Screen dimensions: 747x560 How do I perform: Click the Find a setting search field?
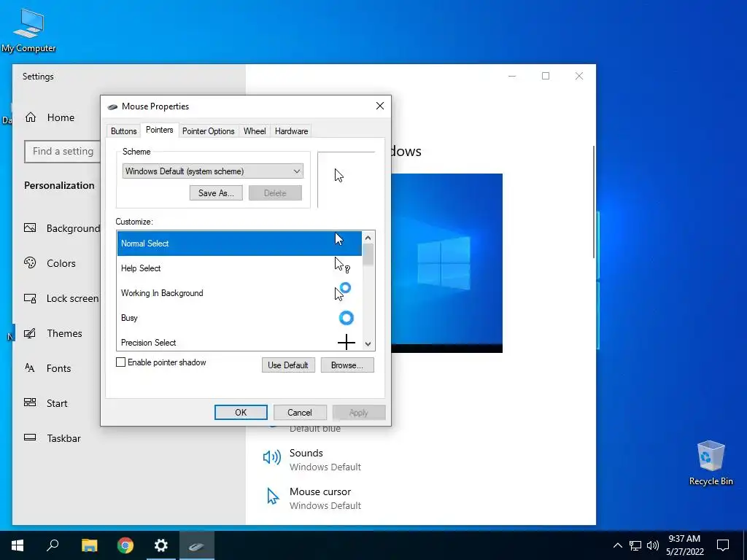pyautogui.click(x=63, y=152)
